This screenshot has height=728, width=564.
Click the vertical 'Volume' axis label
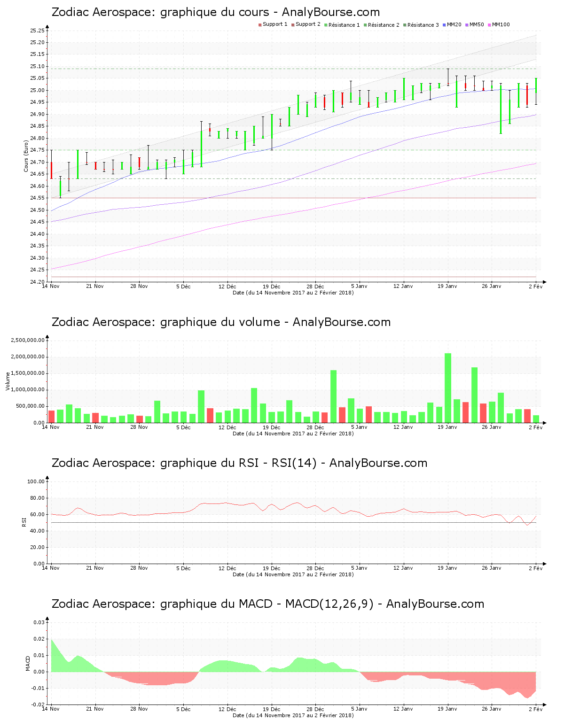8,381
